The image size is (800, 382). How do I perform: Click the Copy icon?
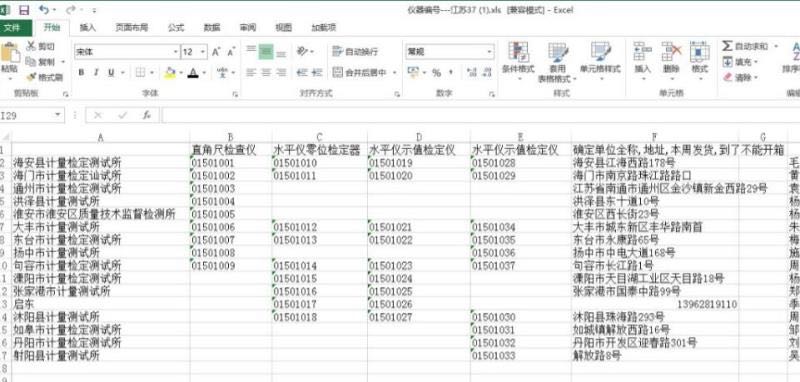pos(31,62)
